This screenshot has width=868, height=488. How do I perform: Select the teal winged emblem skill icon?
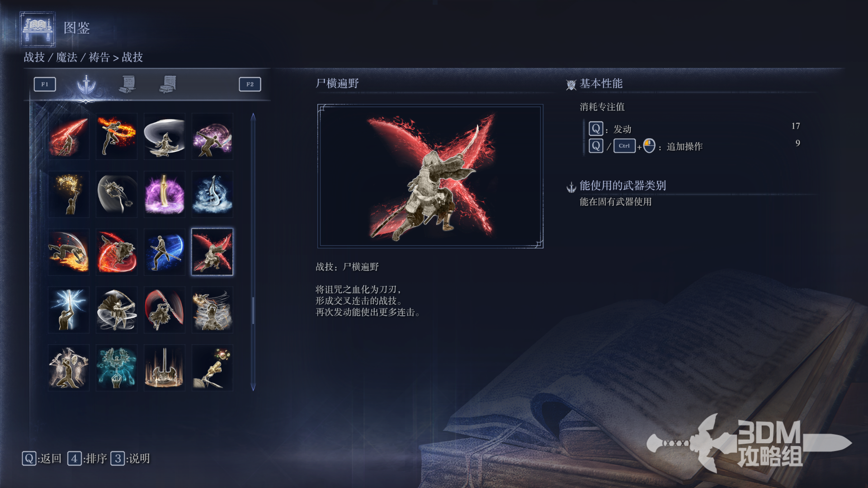[x=117, y=368]
